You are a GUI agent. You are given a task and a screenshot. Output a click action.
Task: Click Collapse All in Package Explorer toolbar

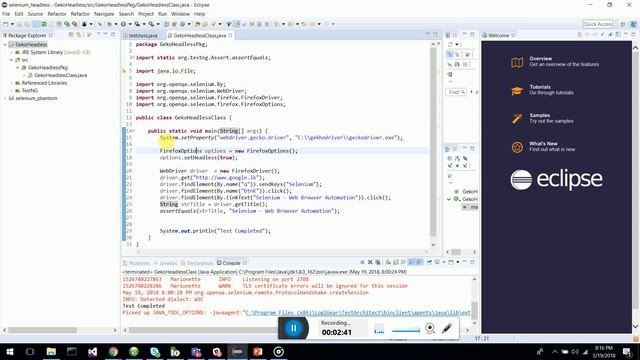[71, 35]
